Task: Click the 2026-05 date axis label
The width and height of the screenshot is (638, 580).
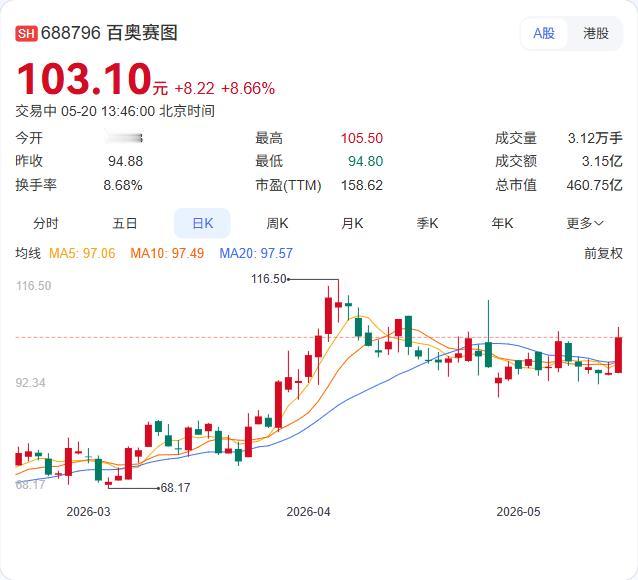Action: (x=518, y=512)
